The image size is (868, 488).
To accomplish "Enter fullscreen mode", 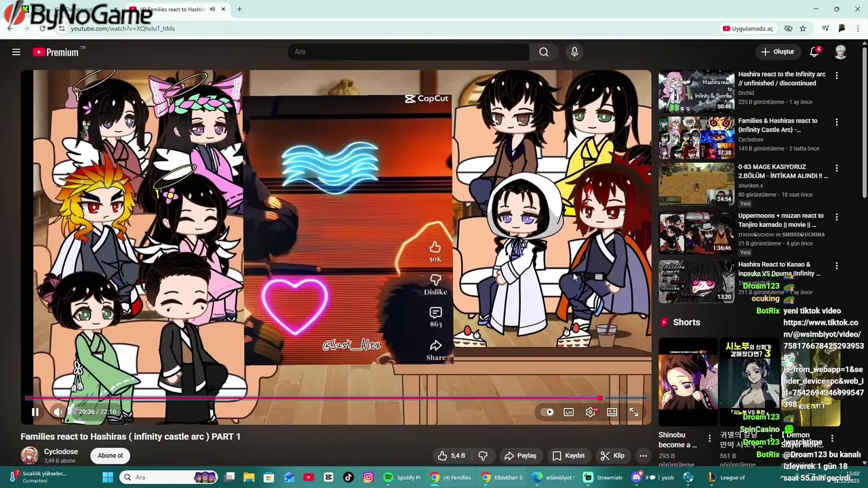I will (633, 412).
